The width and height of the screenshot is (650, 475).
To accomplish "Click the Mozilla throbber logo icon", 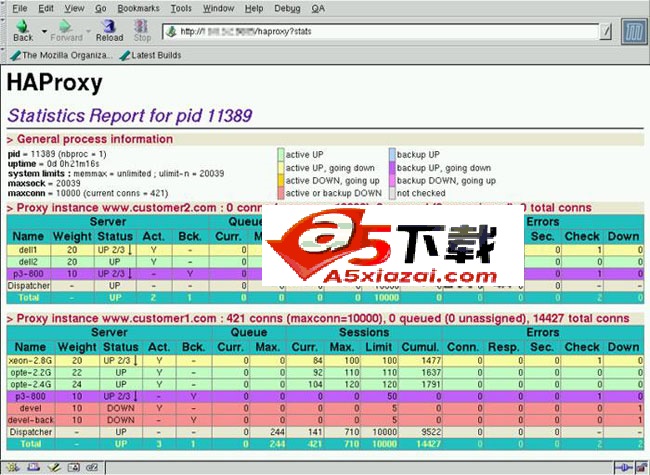I will 634,32.
